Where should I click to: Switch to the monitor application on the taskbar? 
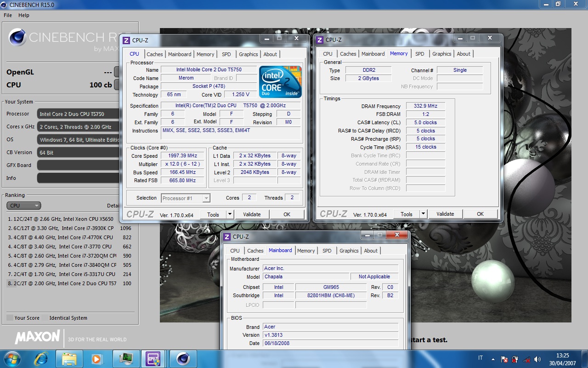pyautogui.click(x=126, y=358)
